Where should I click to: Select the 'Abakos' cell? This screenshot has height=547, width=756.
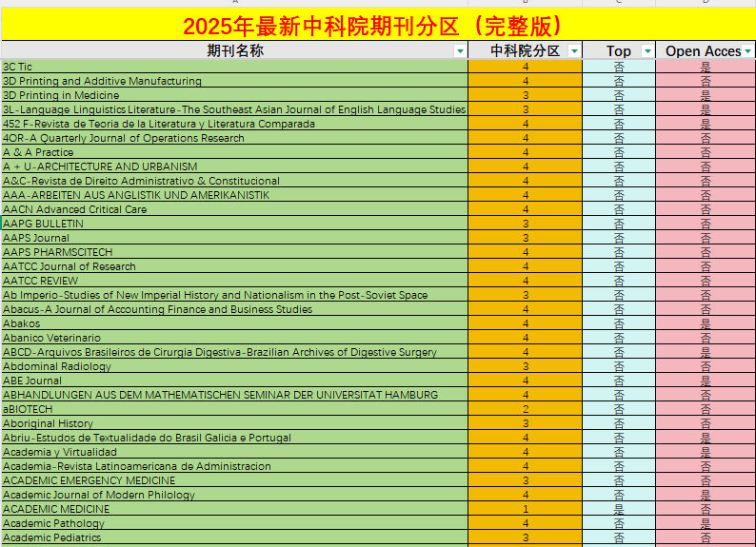[235, 323]
